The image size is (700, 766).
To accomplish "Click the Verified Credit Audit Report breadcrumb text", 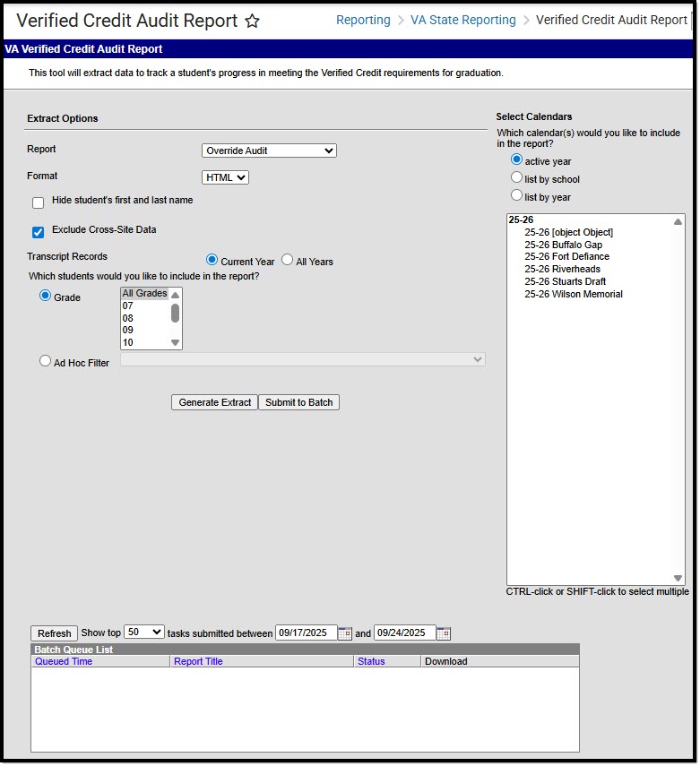I will pyautogui.click(x=611, y=20).
